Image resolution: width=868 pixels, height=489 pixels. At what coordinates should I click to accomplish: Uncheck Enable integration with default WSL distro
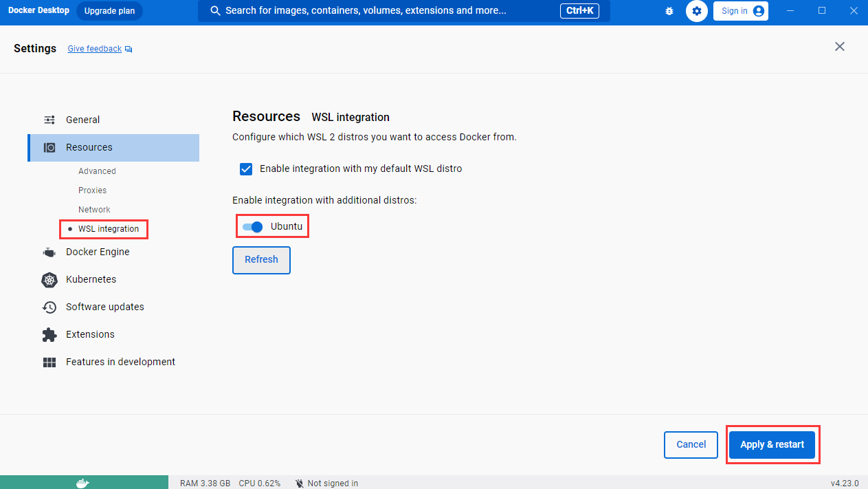pyautogui.click(x=246, y=169)
